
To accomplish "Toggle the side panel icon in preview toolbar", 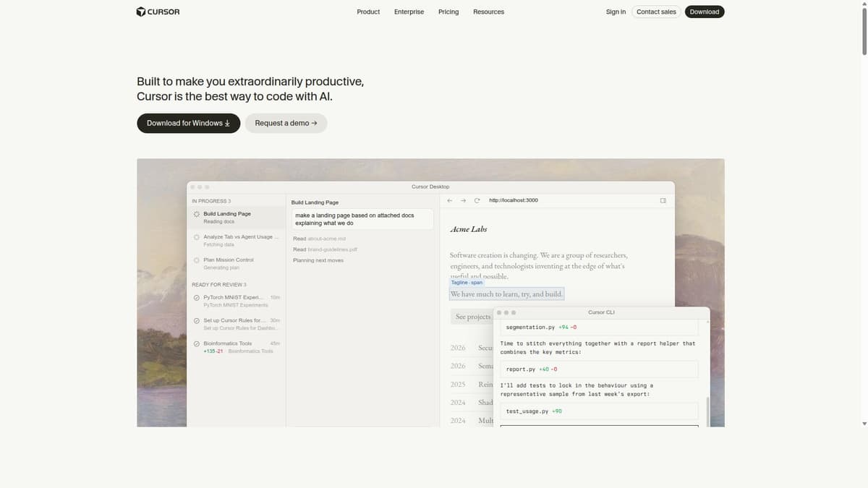I will click(663, 200).
